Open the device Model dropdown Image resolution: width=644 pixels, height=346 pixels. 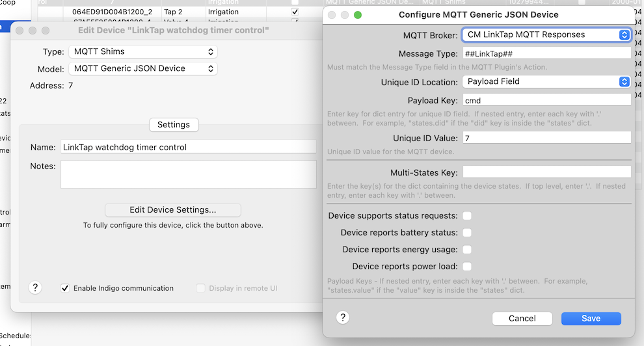143,68
